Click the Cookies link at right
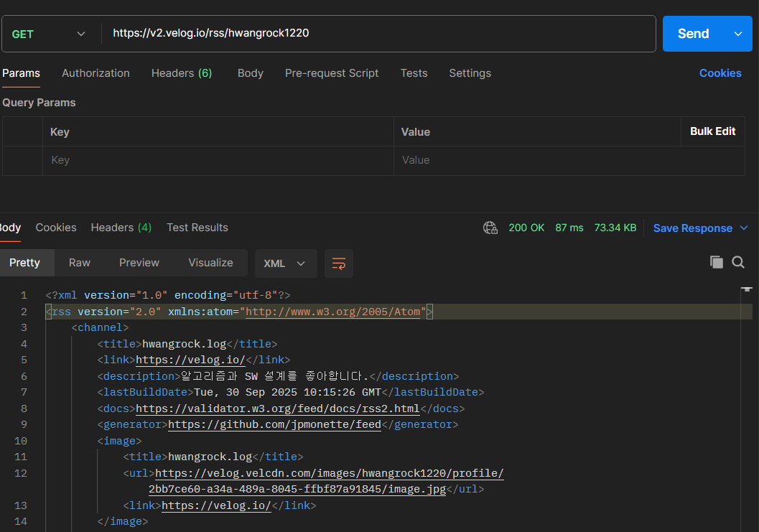 pyautogui.click(x=720, y=73)
